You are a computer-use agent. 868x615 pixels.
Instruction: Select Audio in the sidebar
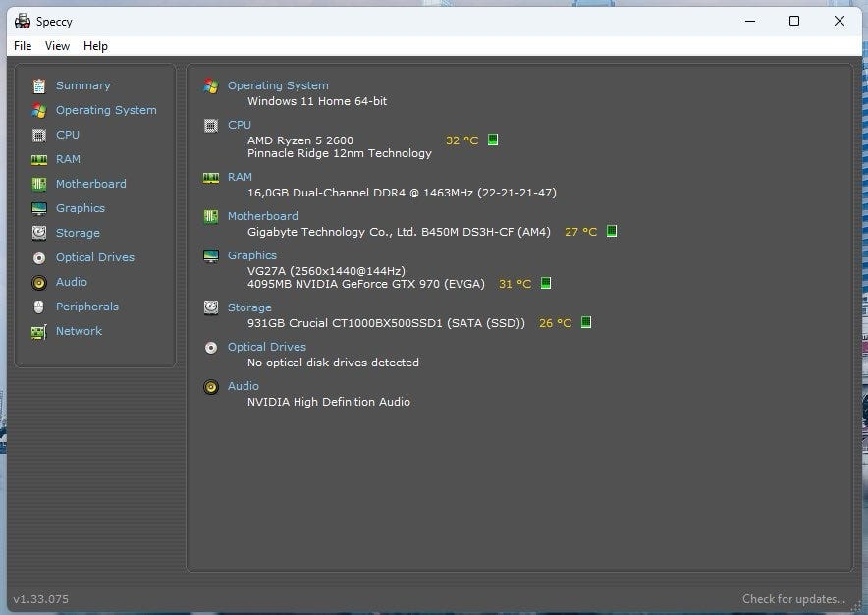click(72, 282)
